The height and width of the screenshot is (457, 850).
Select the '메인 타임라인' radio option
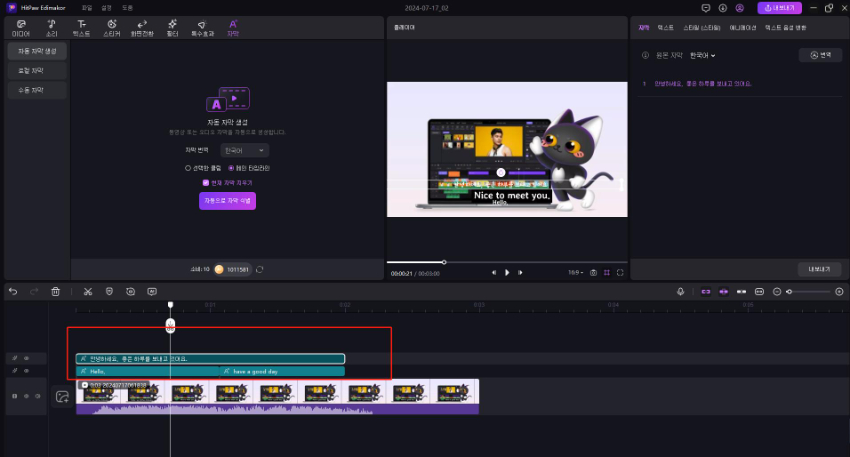[x=231, y=168]
